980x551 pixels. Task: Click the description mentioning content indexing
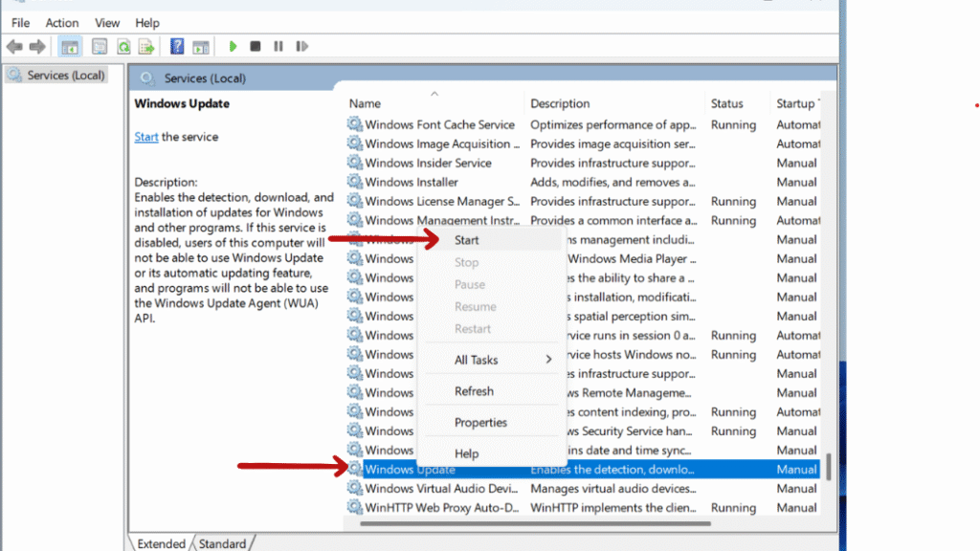[x=632, y=412]
